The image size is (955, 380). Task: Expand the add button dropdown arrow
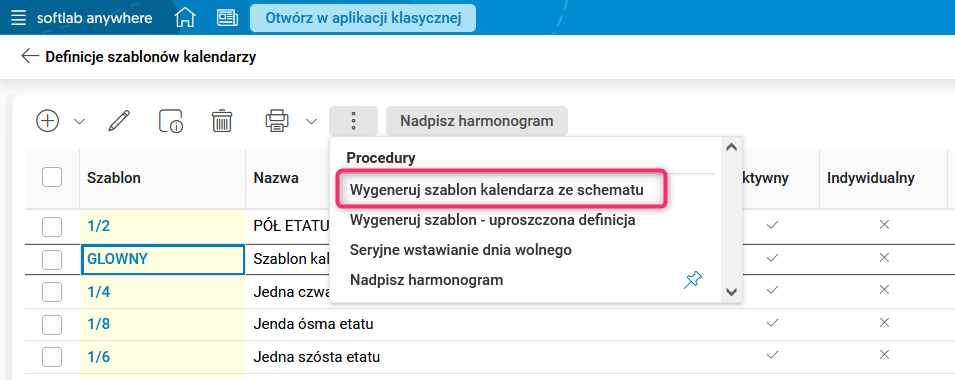coord(79,121)
